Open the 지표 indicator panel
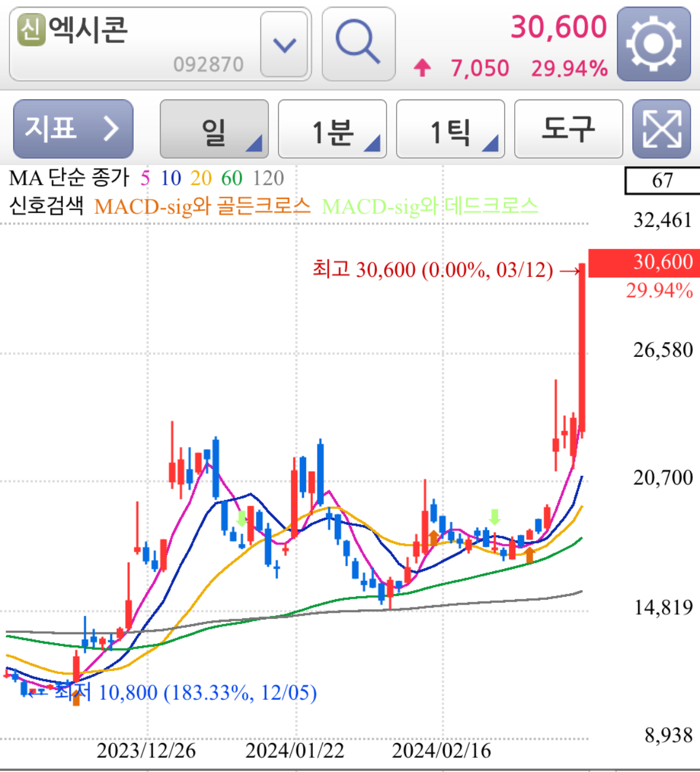Image resolution: width=700 pixels, height=772 pixels. pos(72,129)
